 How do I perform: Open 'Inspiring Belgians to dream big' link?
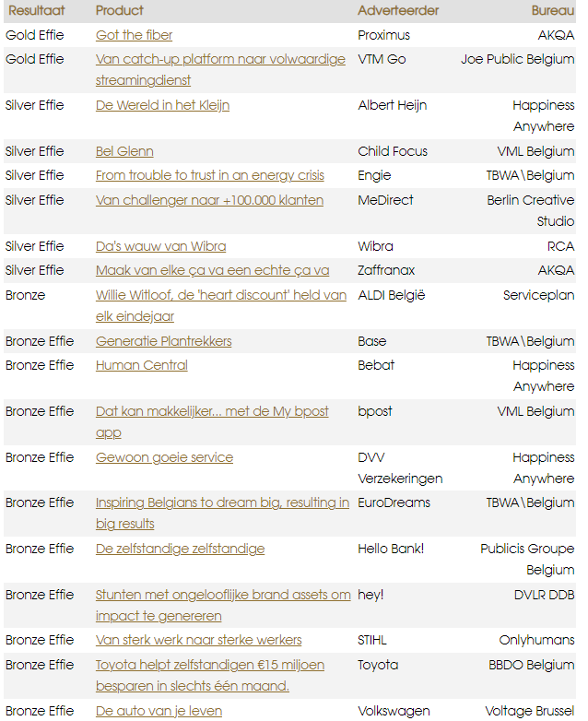pos(222,502)
